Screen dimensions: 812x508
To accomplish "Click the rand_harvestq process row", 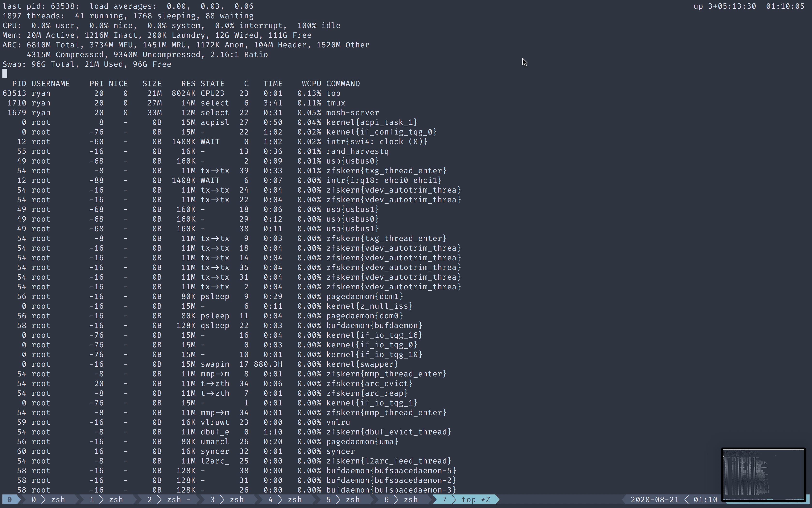I will [x=196, y=151].
